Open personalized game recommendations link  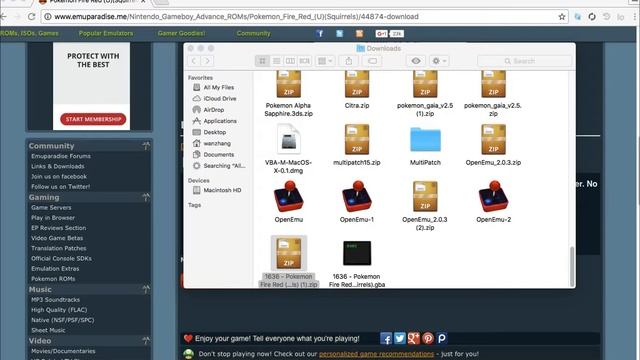click(x=376, y=354)
